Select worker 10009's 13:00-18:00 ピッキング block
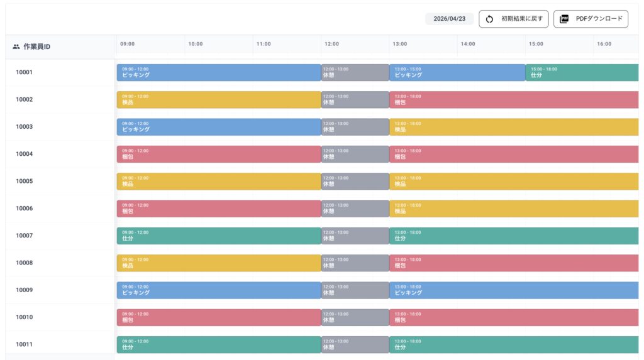This screenshot has width=644, height=360. pos(514,290)
